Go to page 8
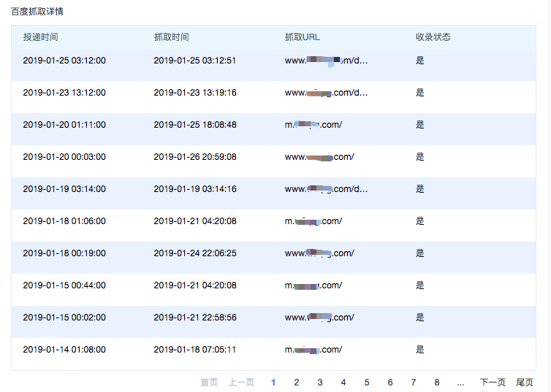 437,382
